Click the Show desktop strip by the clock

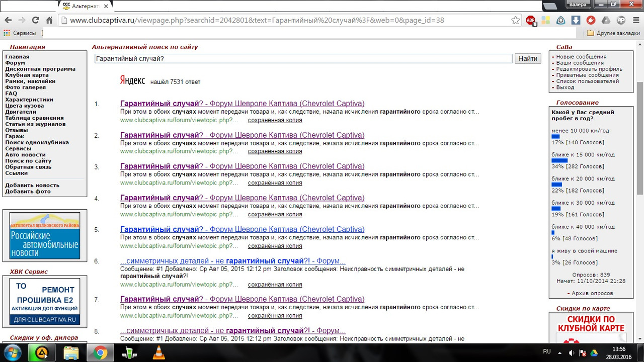pyautogui.click(x=641, y=353)
